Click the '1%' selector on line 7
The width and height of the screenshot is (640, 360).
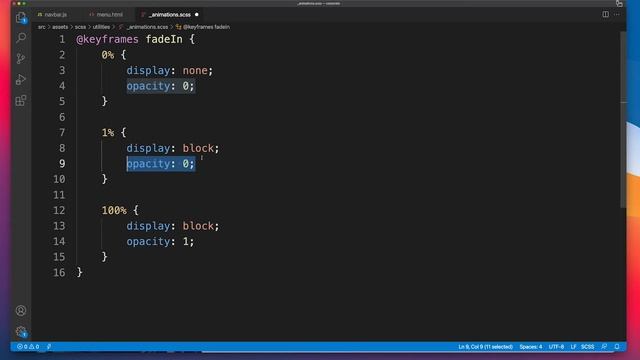coord(108,133)
